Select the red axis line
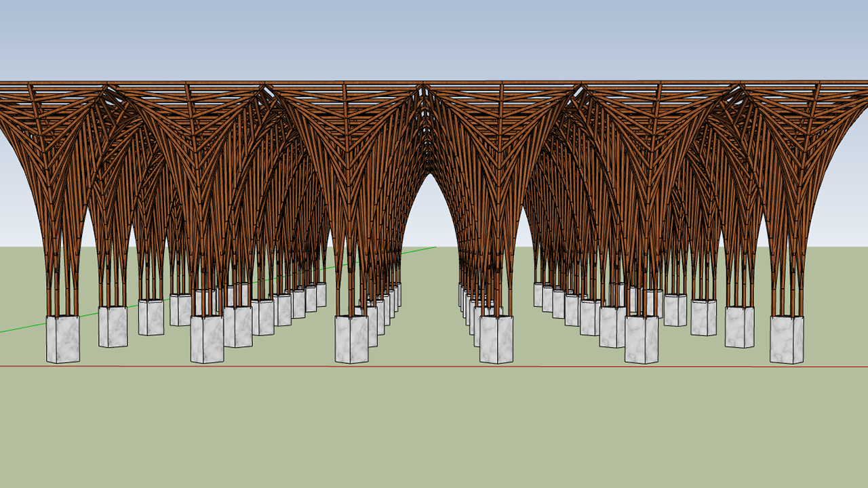 point(434,367)
